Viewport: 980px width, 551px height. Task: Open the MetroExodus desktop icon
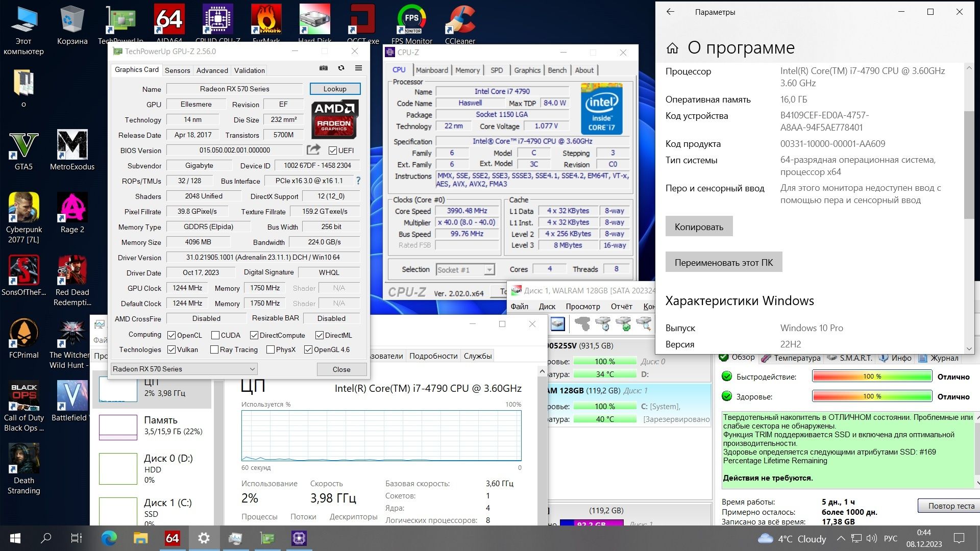[72, 151]
